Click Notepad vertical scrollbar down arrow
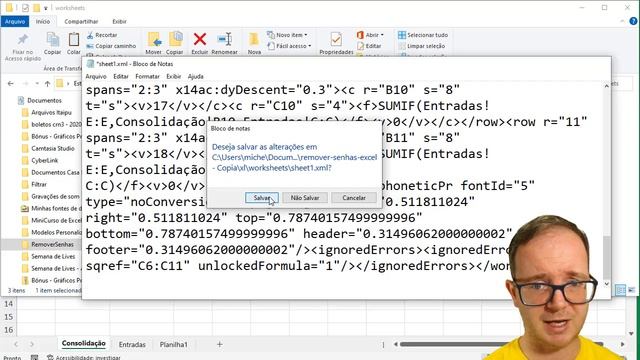Screen dimensions: 640x360 [606, 284]
